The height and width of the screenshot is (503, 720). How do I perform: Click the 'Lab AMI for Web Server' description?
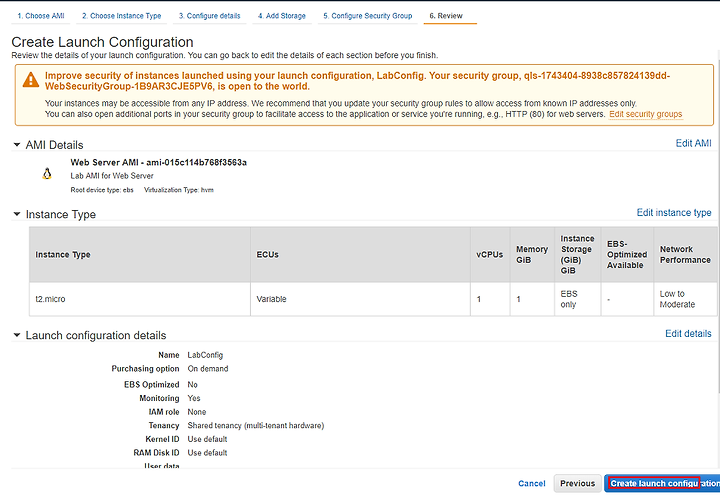[112, 175]
